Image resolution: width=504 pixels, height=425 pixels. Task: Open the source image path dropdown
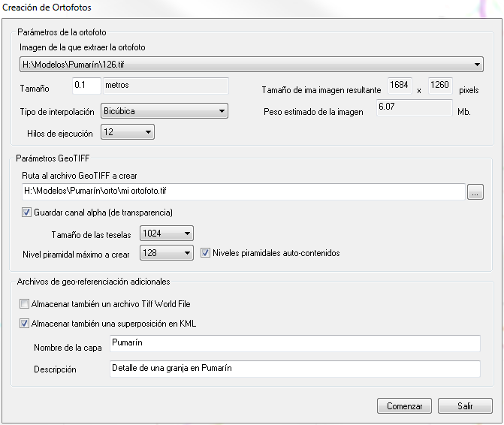click(x=477, y=65)
